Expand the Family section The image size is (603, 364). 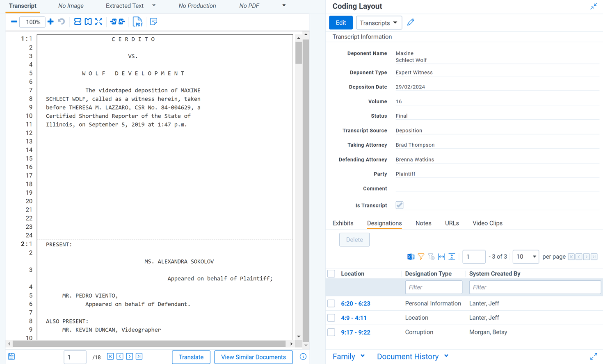(349, 356)
